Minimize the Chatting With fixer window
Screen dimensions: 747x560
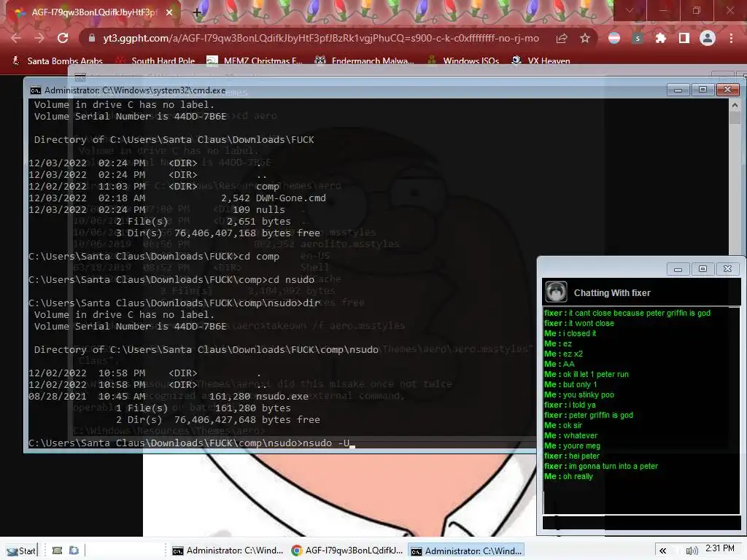point(678,269)
